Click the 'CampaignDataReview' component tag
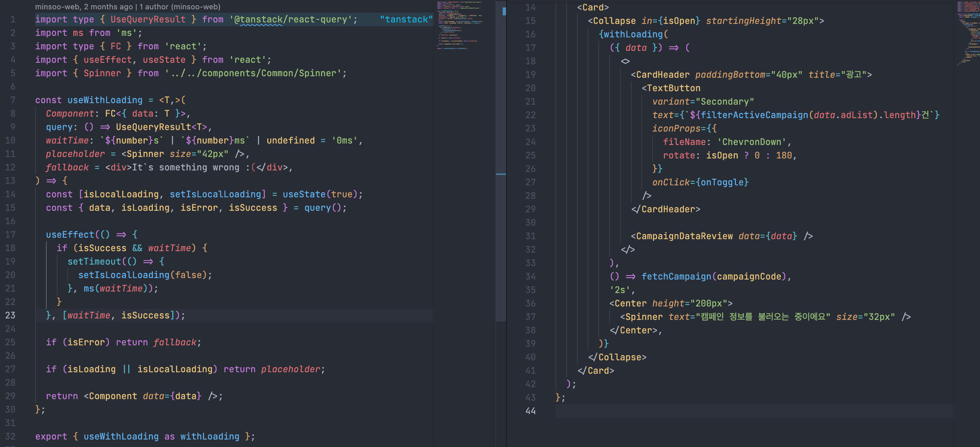Viewport: 980px width, 447px height. tap(684, 236)
